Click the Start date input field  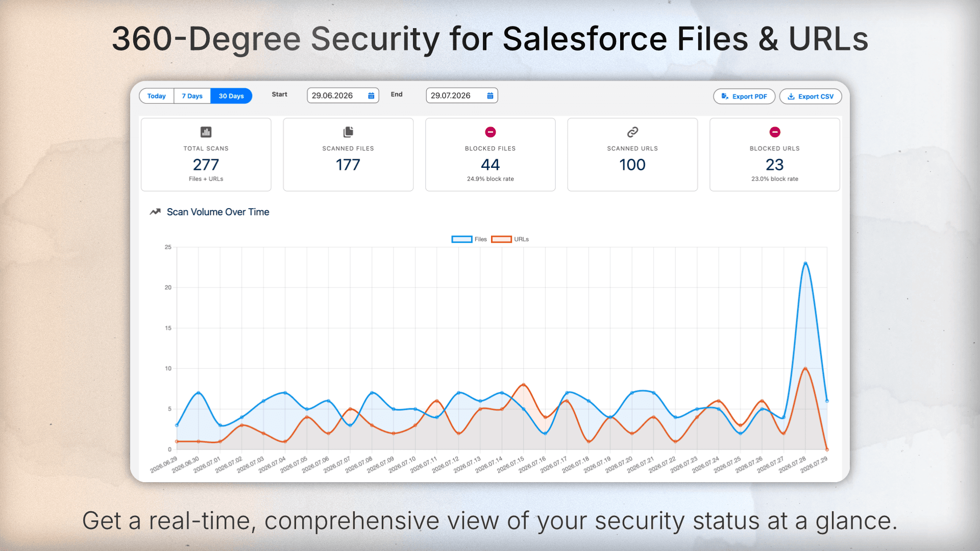(x=343, y=95)
